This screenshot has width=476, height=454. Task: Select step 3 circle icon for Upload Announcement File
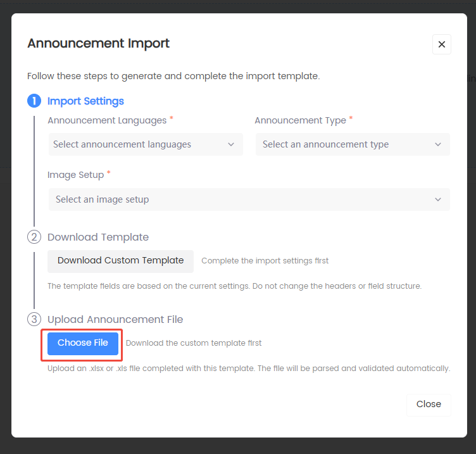[x=34, y=320]
